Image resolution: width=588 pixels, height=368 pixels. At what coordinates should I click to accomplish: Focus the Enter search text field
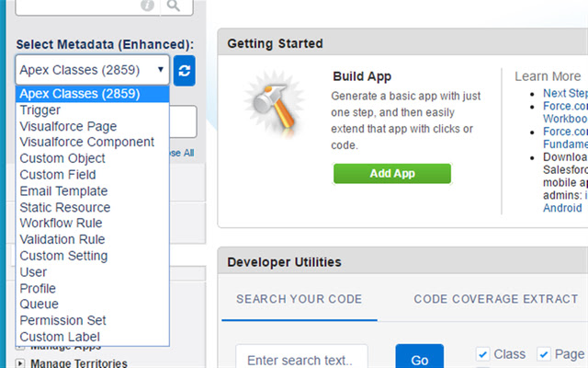[301, 357]
